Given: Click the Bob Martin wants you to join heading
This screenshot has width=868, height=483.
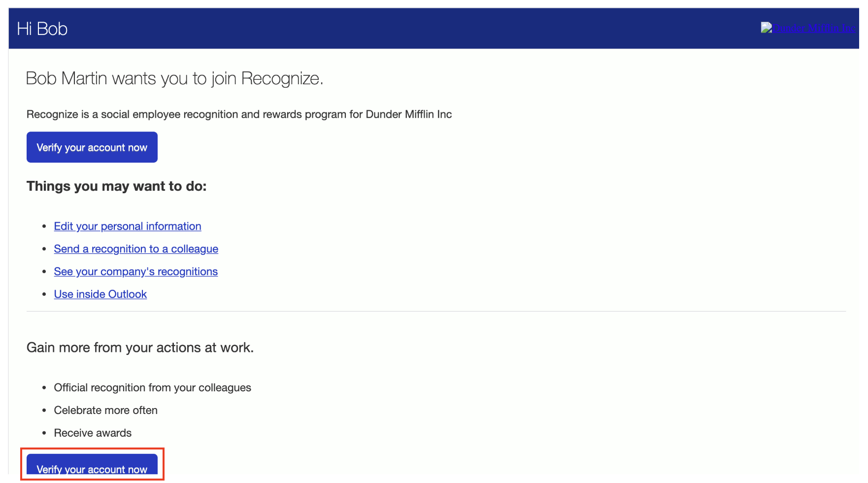Looking at the screenshot, I should click(x=174, y=78).
